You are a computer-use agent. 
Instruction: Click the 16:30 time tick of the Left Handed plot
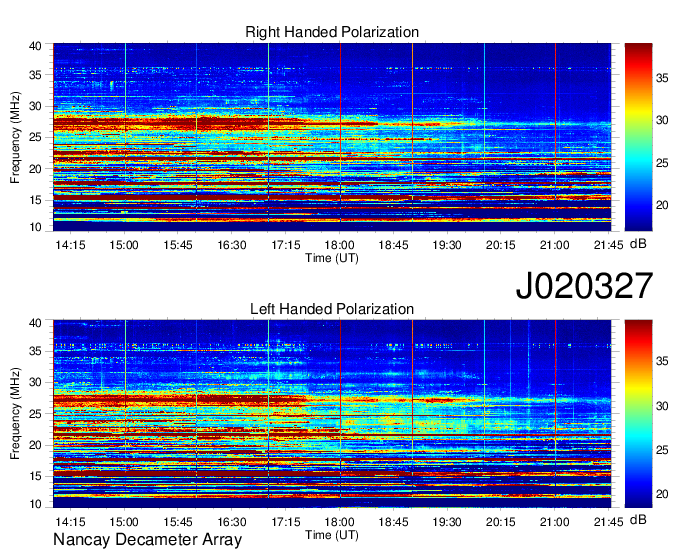(232, 522)
